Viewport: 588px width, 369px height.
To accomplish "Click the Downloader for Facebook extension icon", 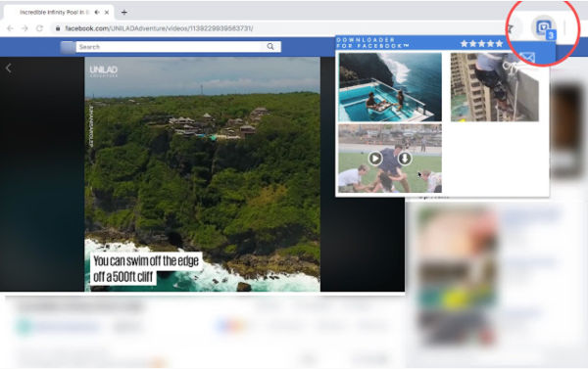I will click(x=544, y=27).
